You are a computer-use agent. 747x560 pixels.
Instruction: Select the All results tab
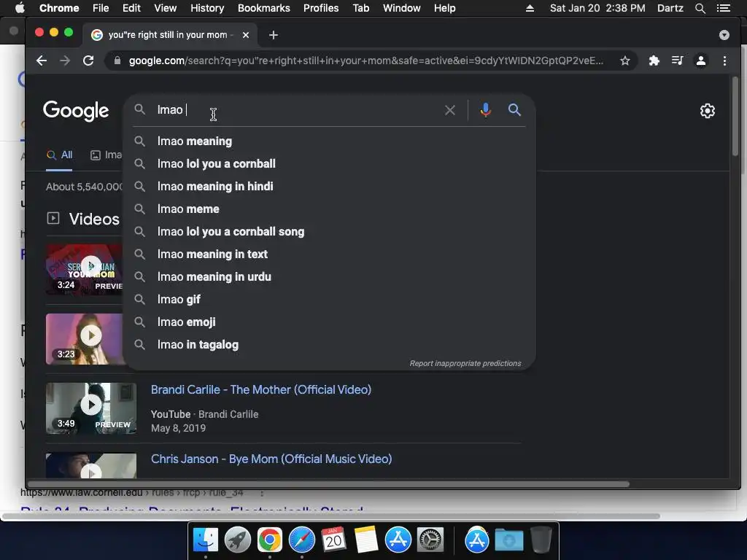(60, 155)
